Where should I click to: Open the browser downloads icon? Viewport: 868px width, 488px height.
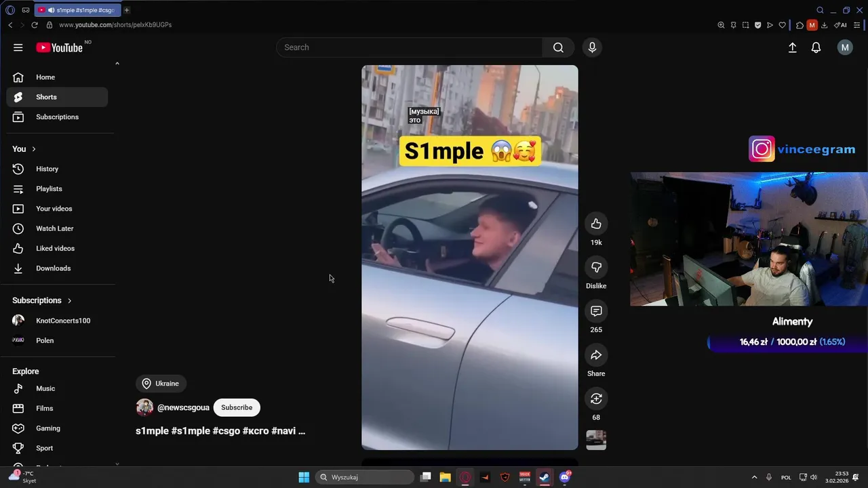coord(824,25)
